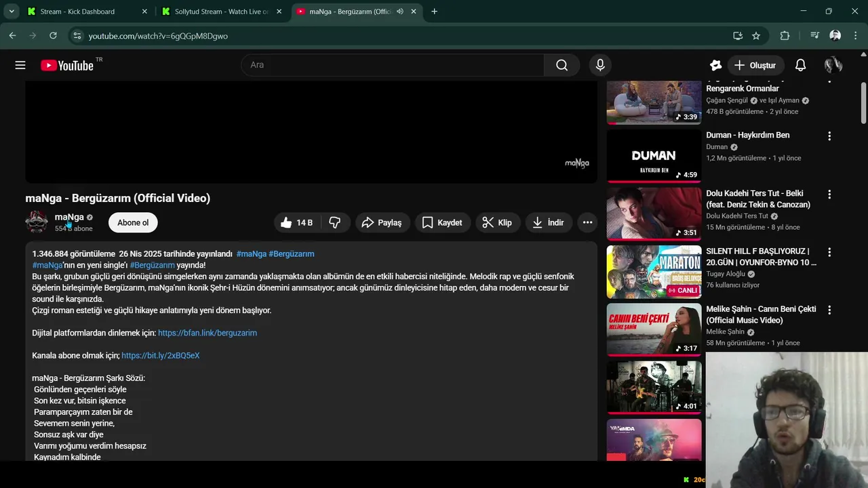
Task: Download video with İndir
Action: pyautogui.click(x=549, y=222)
